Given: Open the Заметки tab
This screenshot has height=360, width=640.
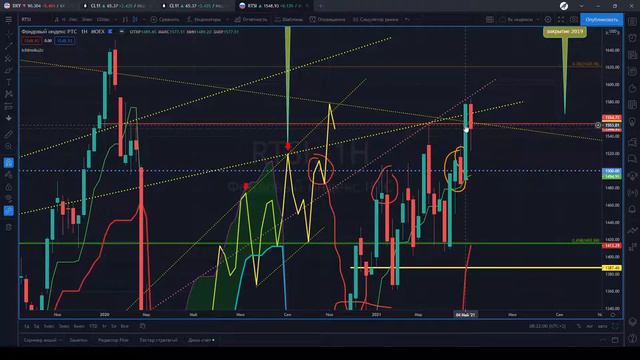Looking at the screenshot, I should [x=78, y=340].
